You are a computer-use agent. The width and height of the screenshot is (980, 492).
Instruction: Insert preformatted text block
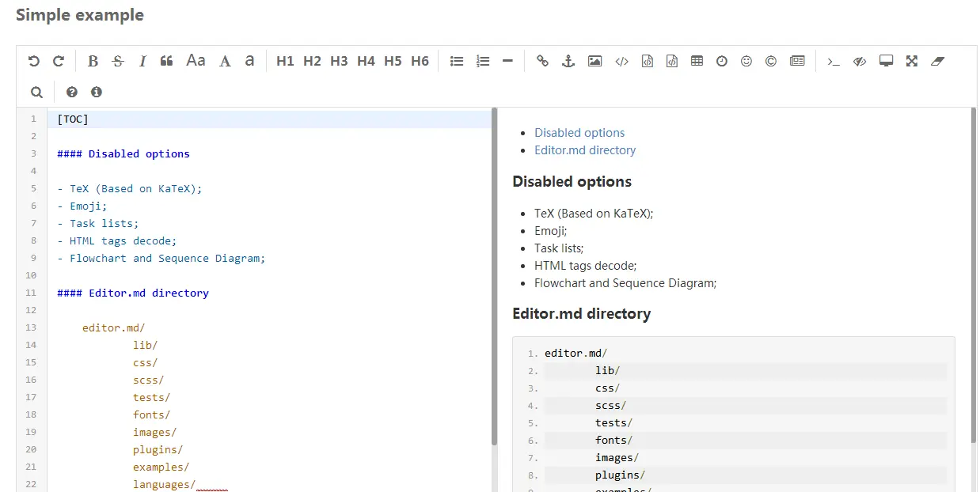[647, 61]
